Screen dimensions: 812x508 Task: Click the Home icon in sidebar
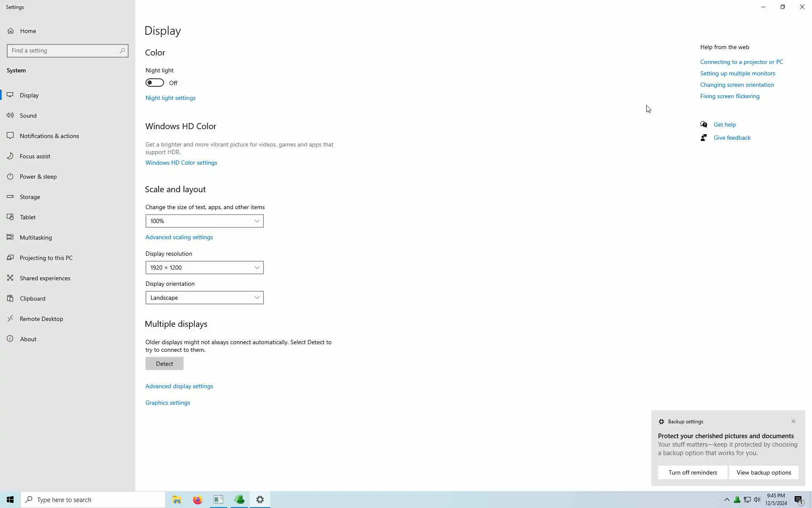[11, 31]
